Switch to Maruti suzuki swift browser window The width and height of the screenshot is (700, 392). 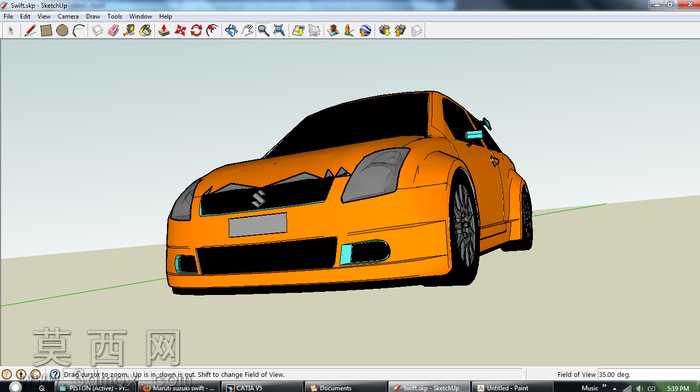(x=178, y=388)
